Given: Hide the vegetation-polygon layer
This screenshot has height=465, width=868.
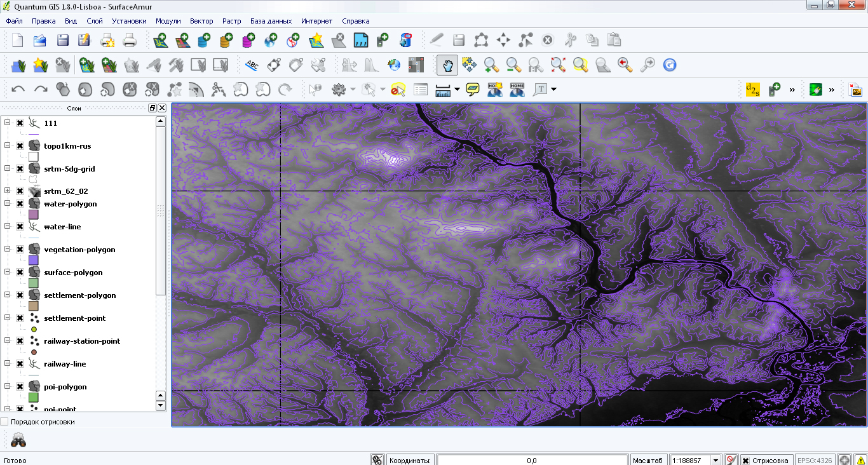Looking at the screenshot, I should pyautogui.click(x=20, y=250).
